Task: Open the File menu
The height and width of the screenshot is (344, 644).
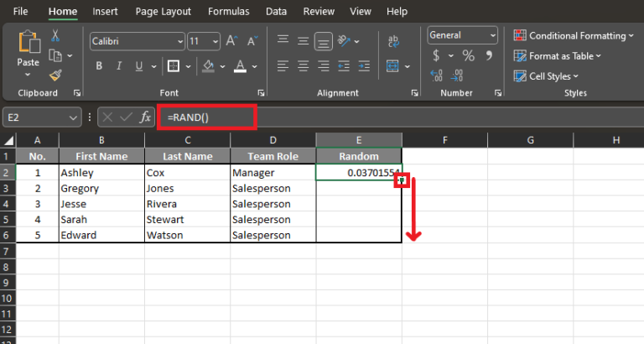Action: 20,12
